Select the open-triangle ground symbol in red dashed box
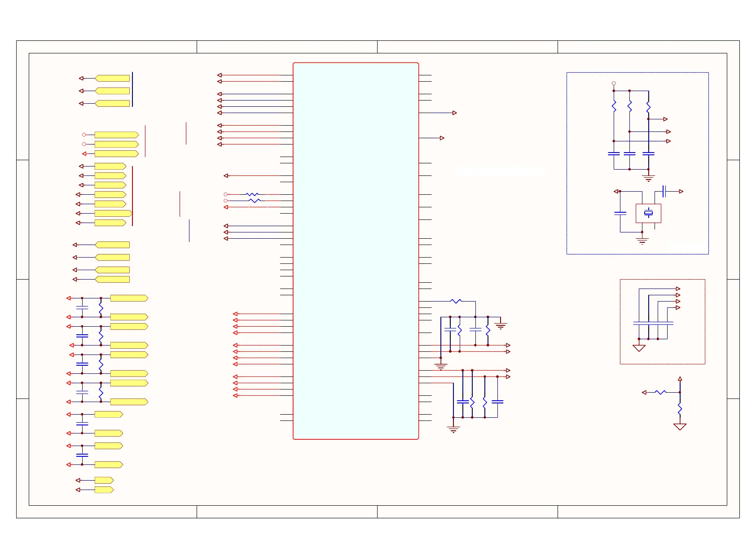Image resolution: width=756 pixels, height=534 pixels. point(639,348)
